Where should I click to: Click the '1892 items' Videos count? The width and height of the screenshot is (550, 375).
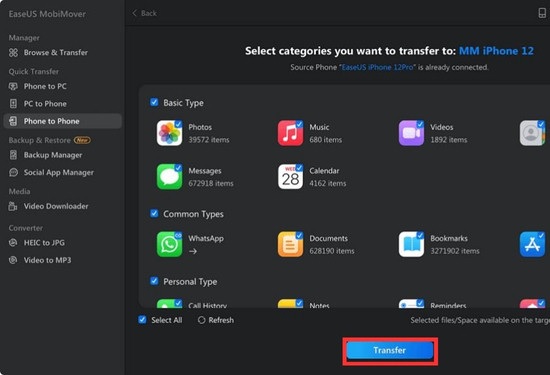tap(449, 140)
